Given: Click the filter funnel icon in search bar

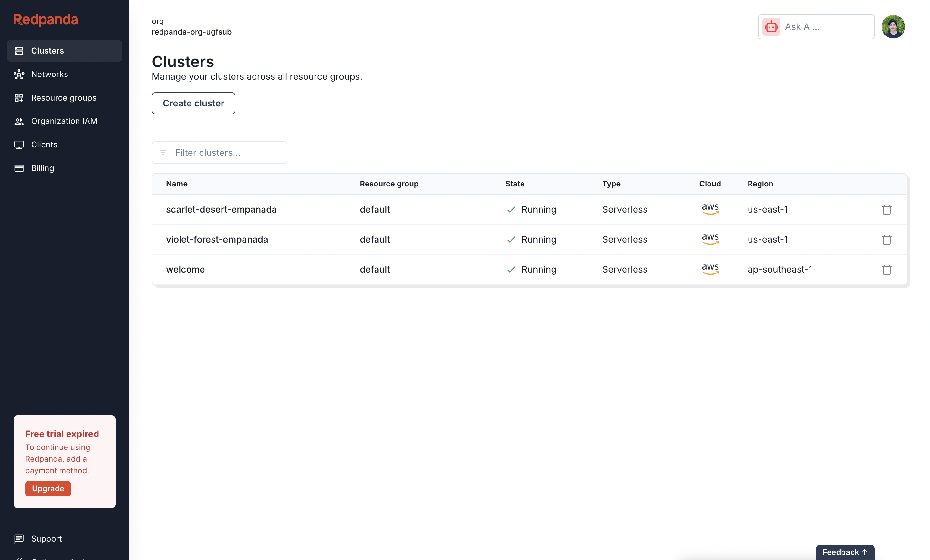Looking at the screenshot, I should (x=163, y=153).
